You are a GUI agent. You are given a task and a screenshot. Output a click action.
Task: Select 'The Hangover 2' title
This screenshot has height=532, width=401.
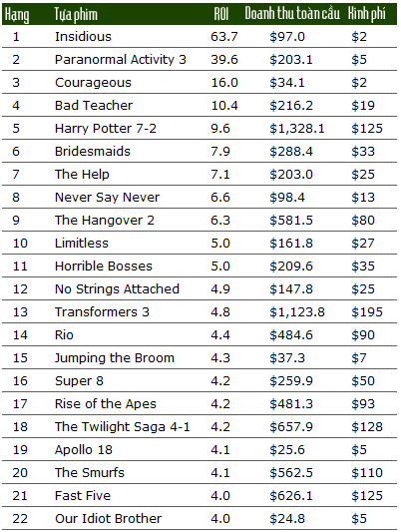pos(105,221)
